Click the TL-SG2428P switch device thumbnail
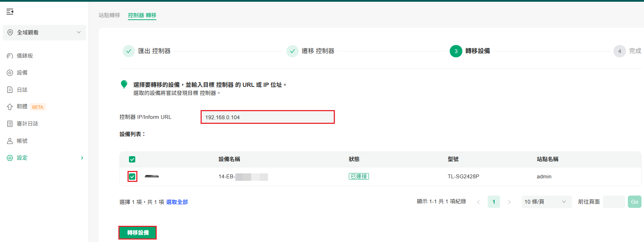The width and height of the screenshot is (644, 242). [x=152, y=176]
